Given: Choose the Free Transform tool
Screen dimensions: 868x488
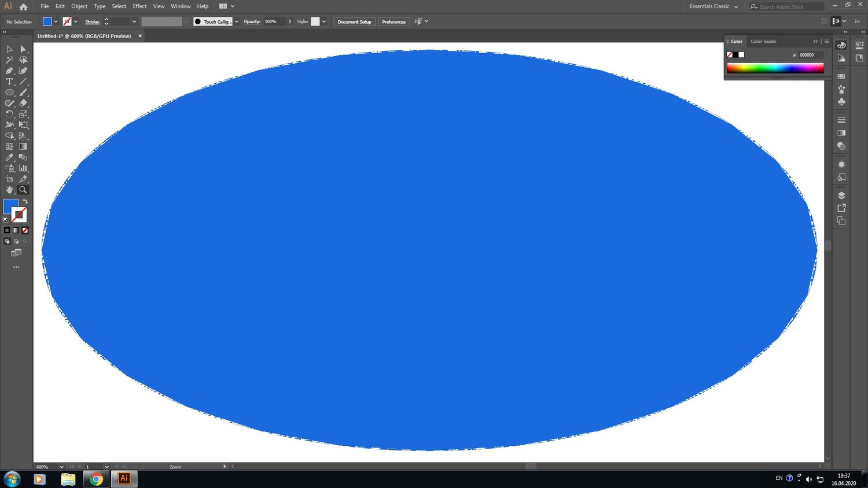Looking at the screenshot, I should [23, 125].
